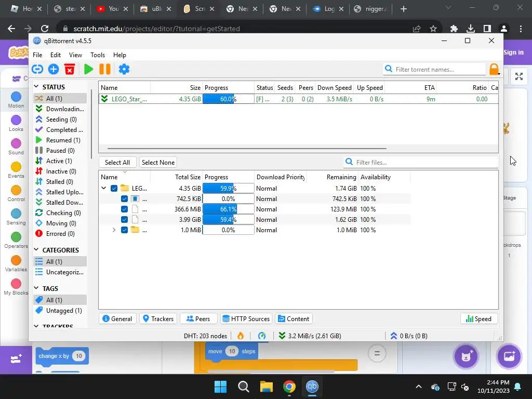The width and height of the screenshot is (532, 399).
Task: Sort torrents by Down Speed column
Action: 334,87
